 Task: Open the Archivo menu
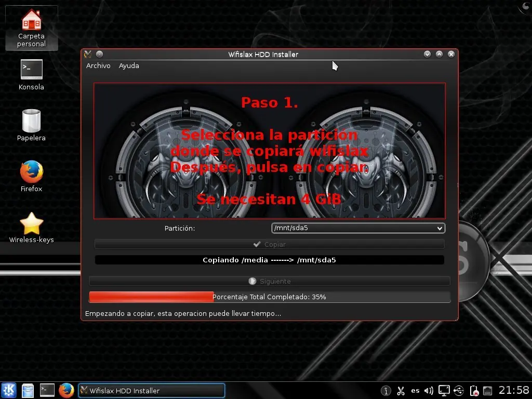[x=98, y=66]
